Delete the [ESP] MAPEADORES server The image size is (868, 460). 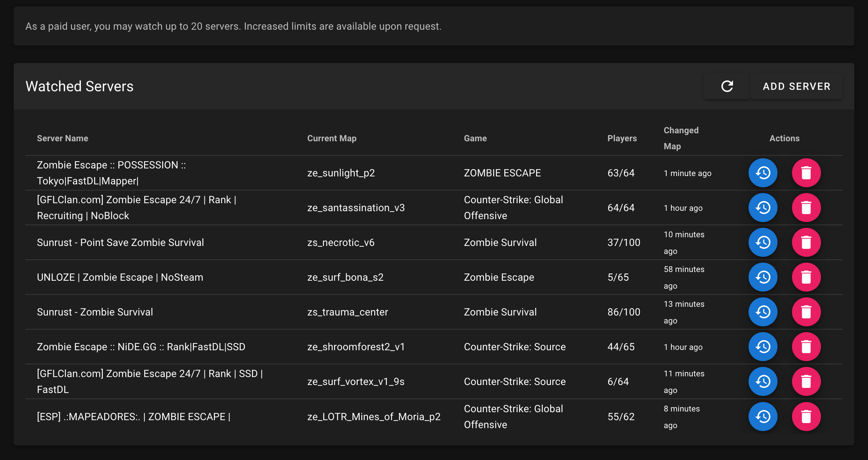click(x=806, y=417)
